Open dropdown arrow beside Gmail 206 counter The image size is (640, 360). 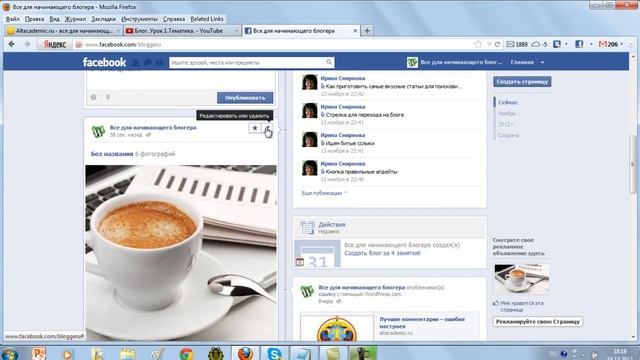[x=622, y=44]
